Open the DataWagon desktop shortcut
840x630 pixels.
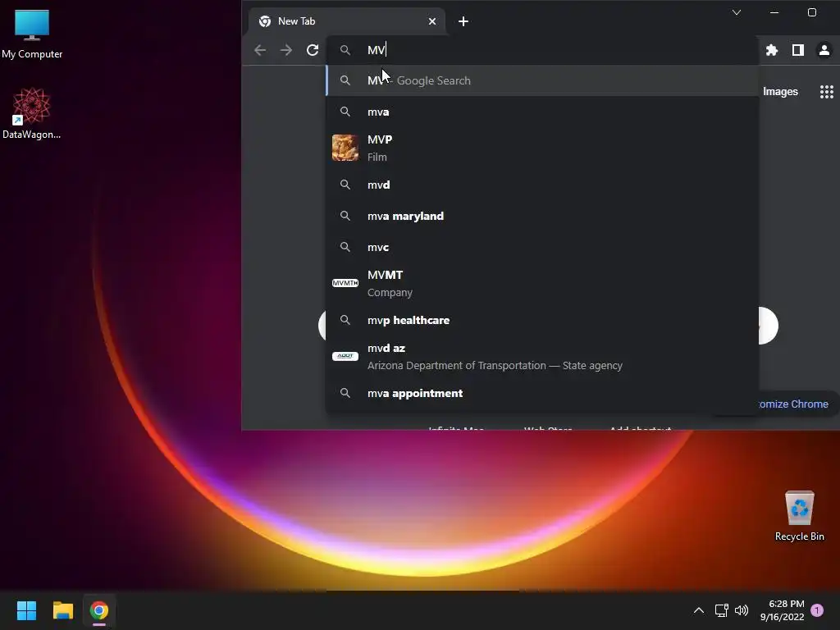(x=32, y=113)
